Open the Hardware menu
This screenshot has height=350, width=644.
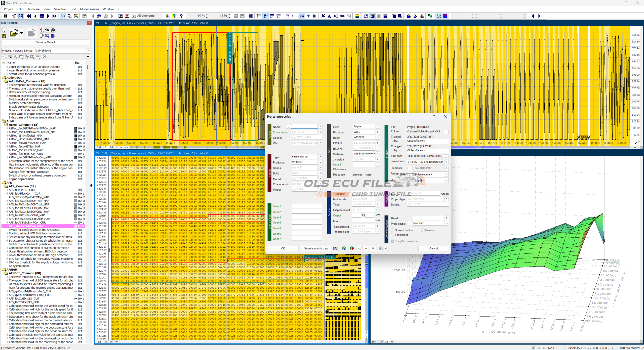tap(33, 9)
